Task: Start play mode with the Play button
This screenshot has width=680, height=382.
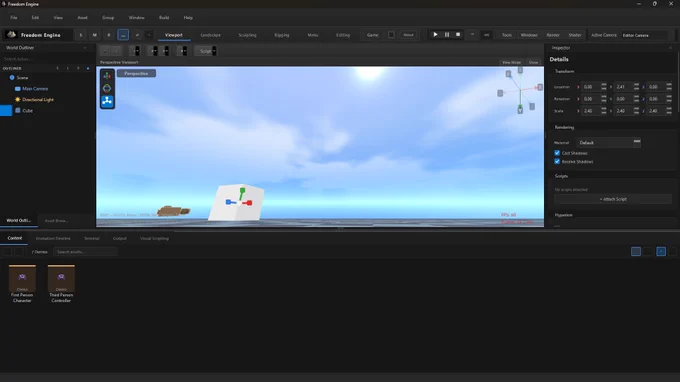Action: (435, 35)
